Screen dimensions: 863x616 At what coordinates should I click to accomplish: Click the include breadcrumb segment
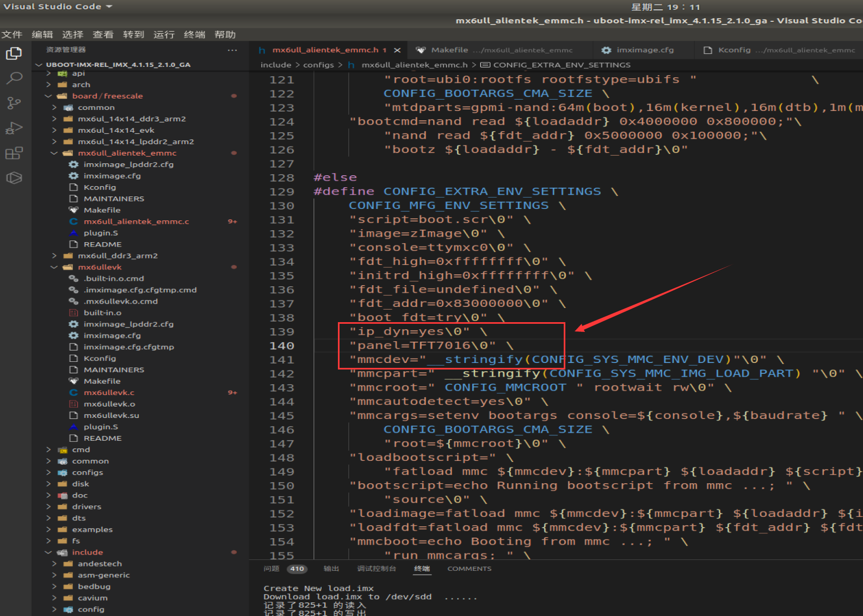[276, 65]
